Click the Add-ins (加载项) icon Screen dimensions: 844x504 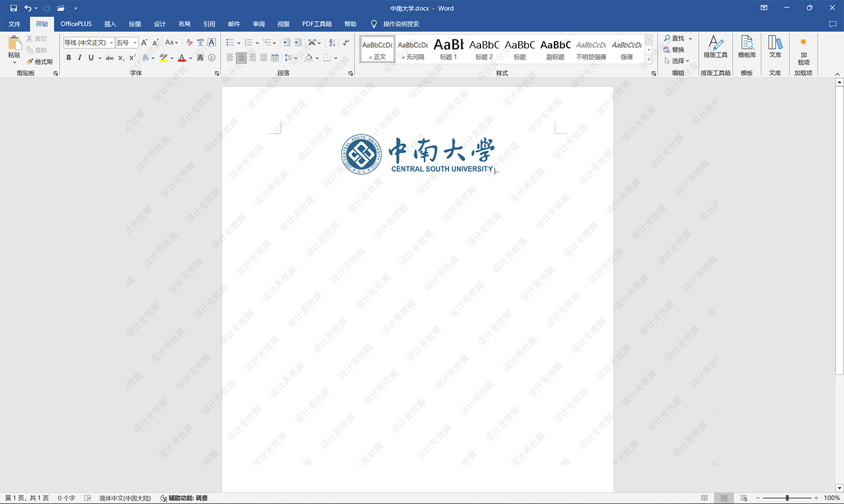coord(803,51)
